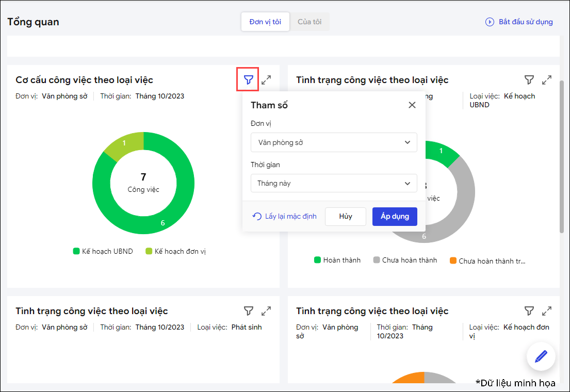
Task: Cancel with the Hủy button
Action: point(345,216)
